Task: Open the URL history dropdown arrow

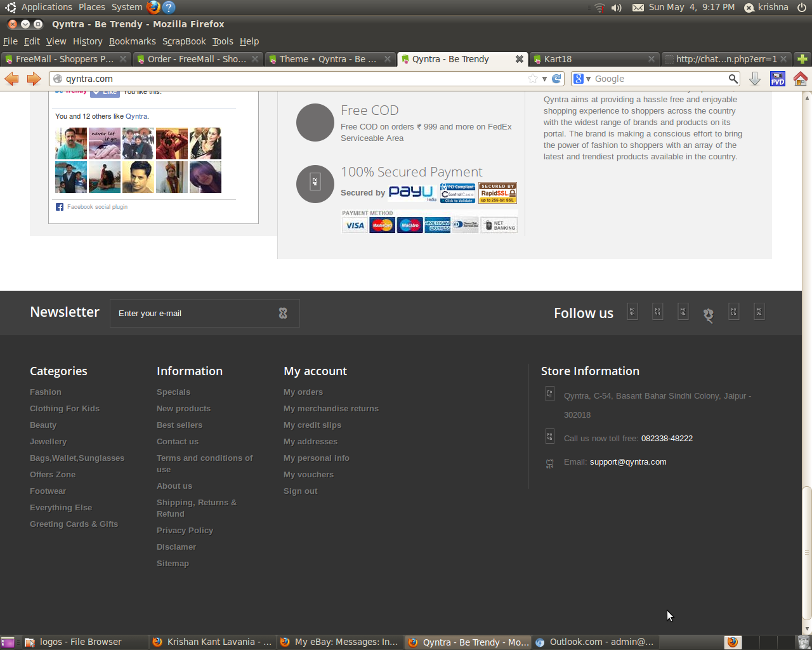Action: pyautogui.click(x=544, y=79)
